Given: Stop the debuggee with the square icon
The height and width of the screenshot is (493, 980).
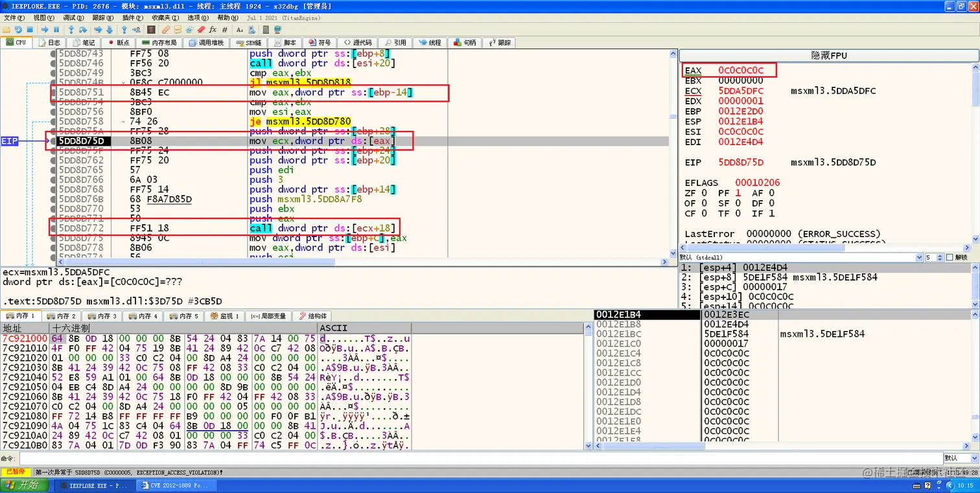Looking at the screenshot, I should (29, 30).
